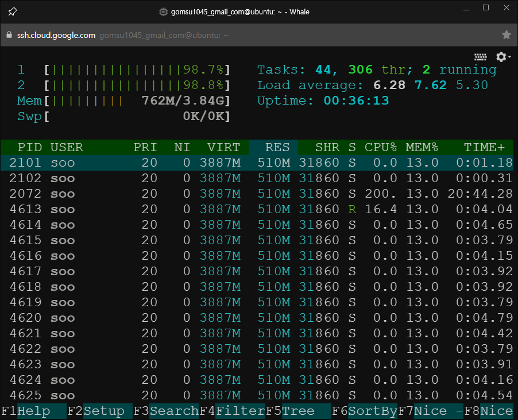Click the green R state letter
The image size is (518, 420).
tap(352, 209)
